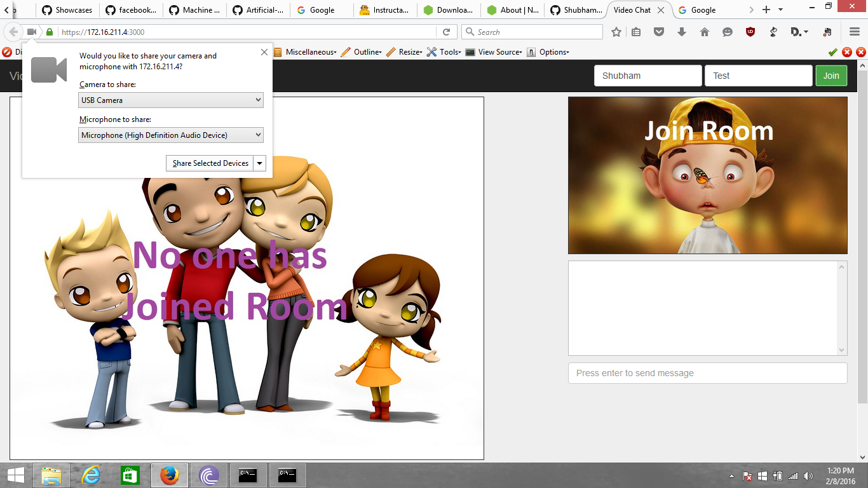868x488 pixels.
Task: Open the uBlock Origin shield icon
Action: (750, 32)
